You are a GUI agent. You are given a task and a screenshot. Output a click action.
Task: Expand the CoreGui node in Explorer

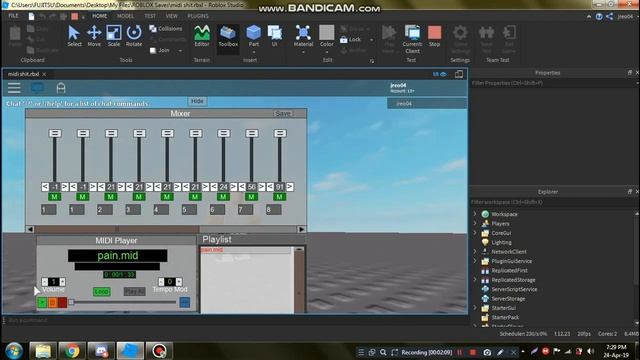point(475,233)
